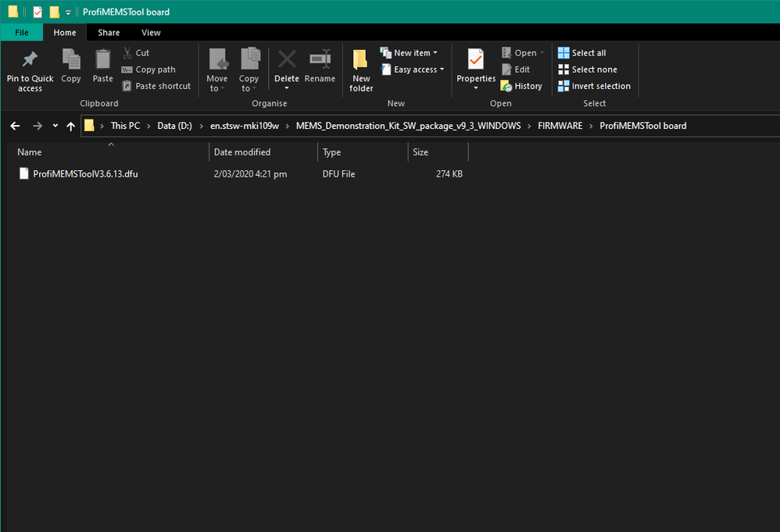This screenshot has width=780, height=532.
Task: Switch to the View tab
Action: point(151,32)
